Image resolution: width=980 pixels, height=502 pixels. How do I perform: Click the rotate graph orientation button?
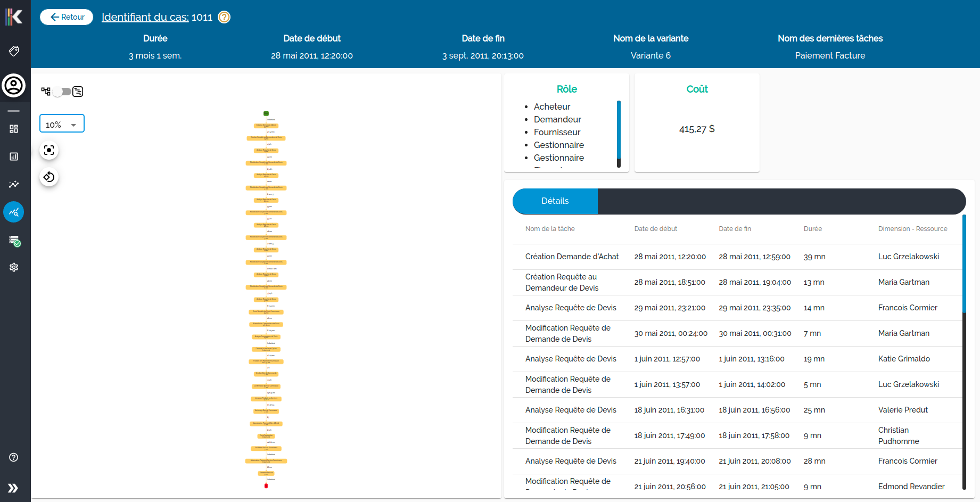(49, 177)
